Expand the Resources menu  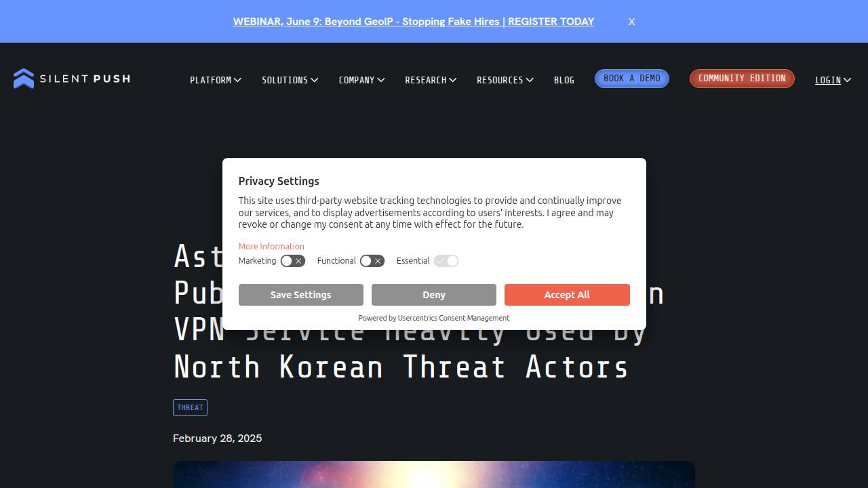click(505, 80)
